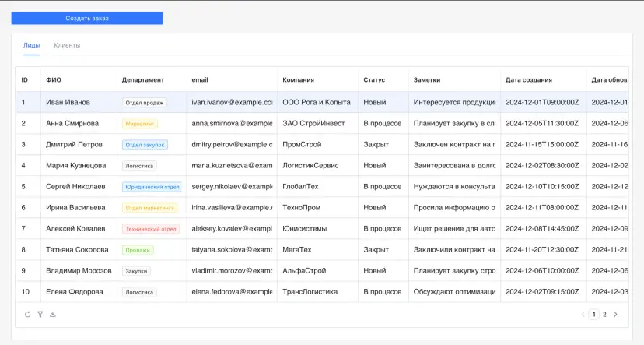Viewport: 644px width, 345px height.
Task: Click the Маркетинг department tag
Action: (x=140, y=123)
